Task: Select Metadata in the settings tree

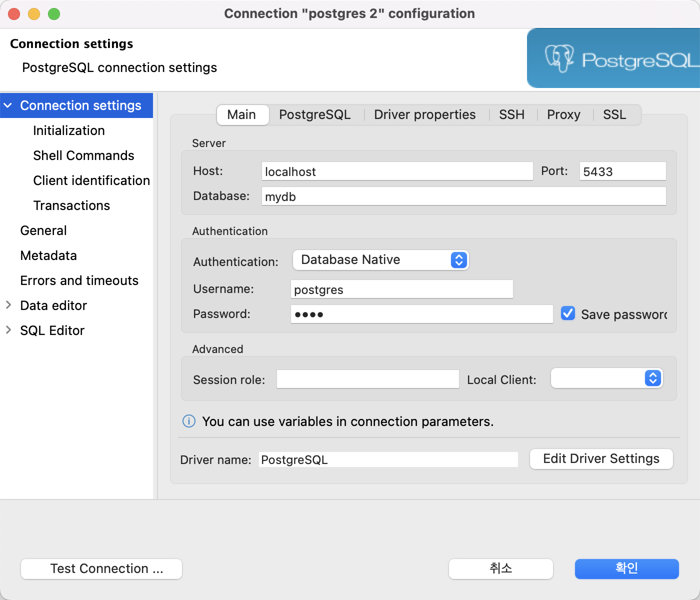Action: coord(48,255)
